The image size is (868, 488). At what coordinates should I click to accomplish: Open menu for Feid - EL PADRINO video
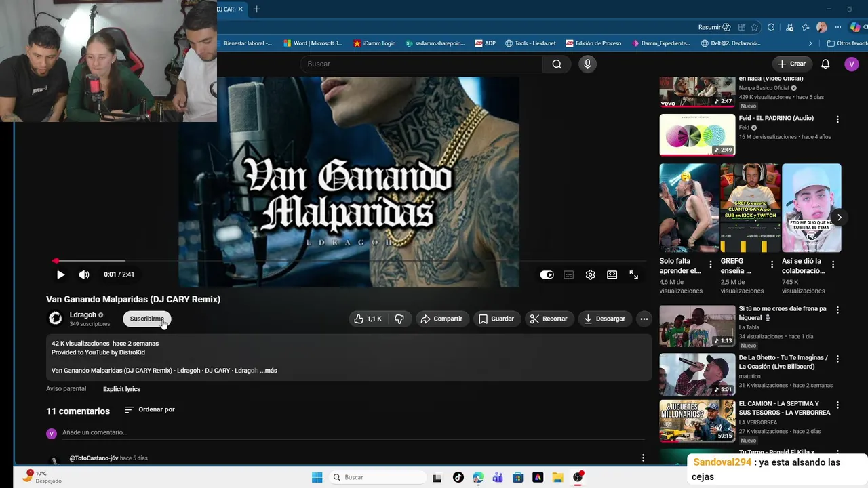(837, 119)
